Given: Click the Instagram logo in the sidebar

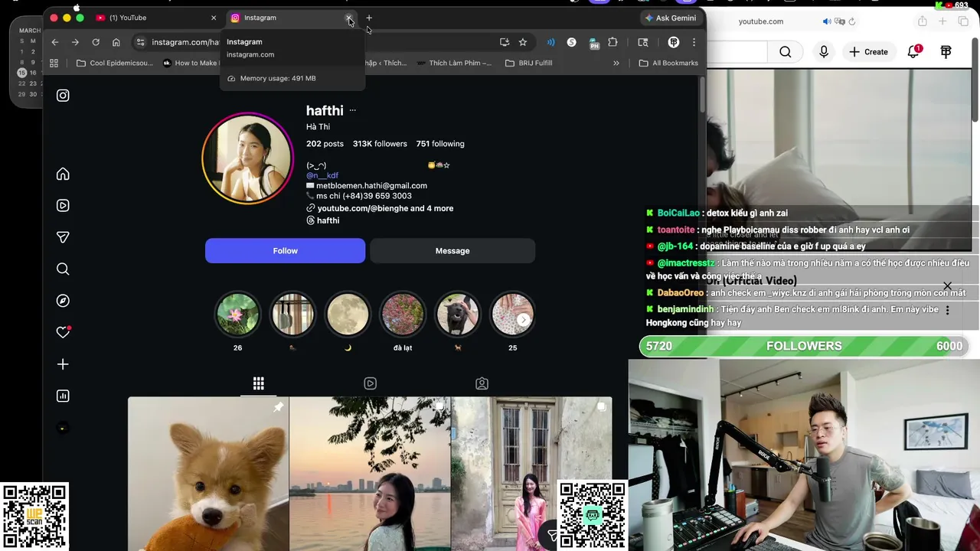Looking at the screenshot, I should coord(63,96).
